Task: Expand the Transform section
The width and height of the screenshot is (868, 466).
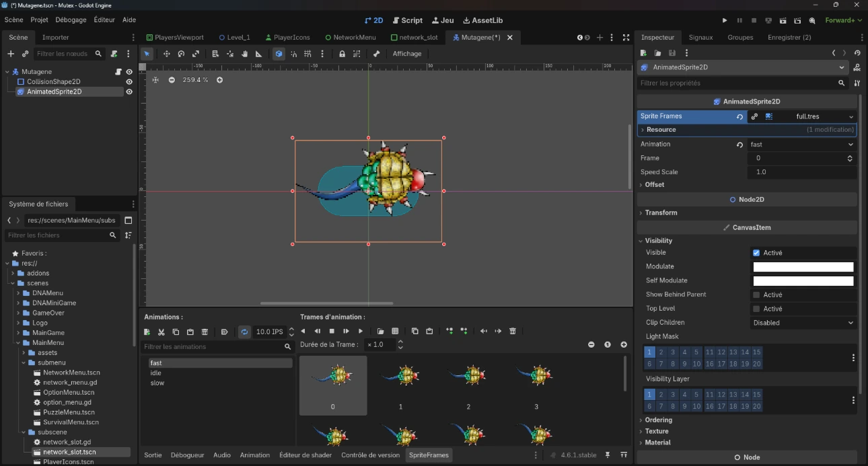Action: [661, 212]
